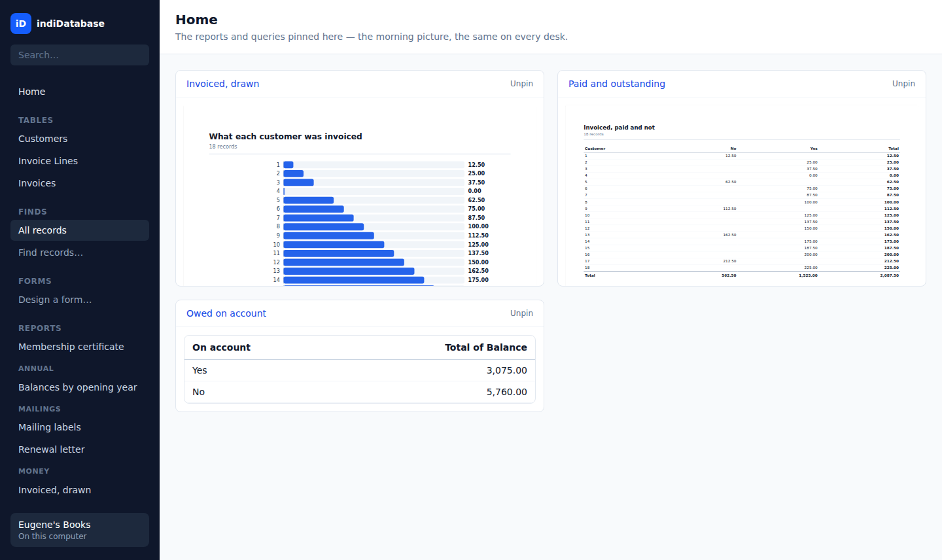Click the 5,760.00 balance value
Screen dimensions: 942x560
[x=507, y=392]
